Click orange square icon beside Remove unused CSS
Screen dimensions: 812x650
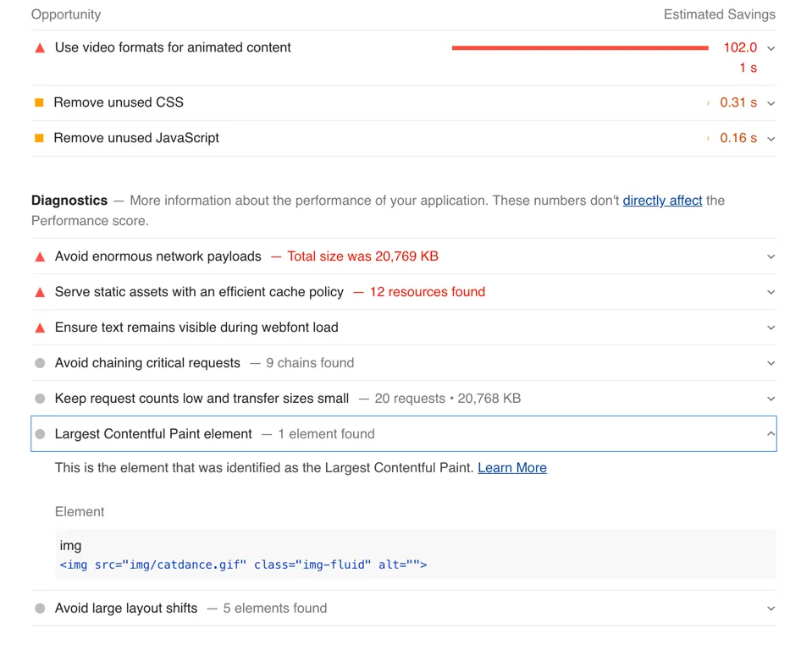pos(39,102)
